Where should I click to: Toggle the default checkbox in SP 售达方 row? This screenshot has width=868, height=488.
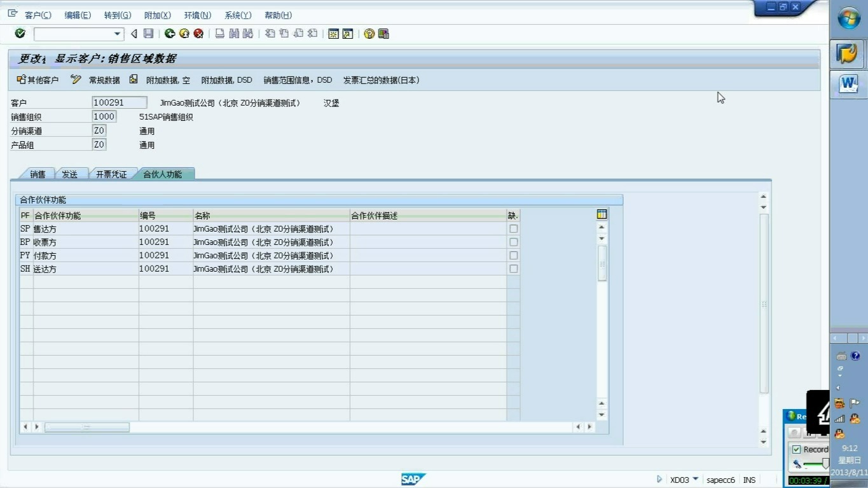click(513, 228)
